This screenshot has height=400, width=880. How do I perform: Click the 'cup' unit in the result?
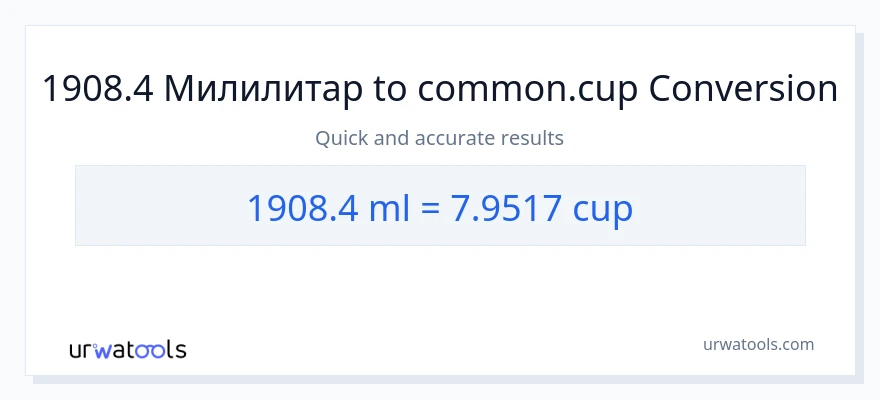(603, 207)
